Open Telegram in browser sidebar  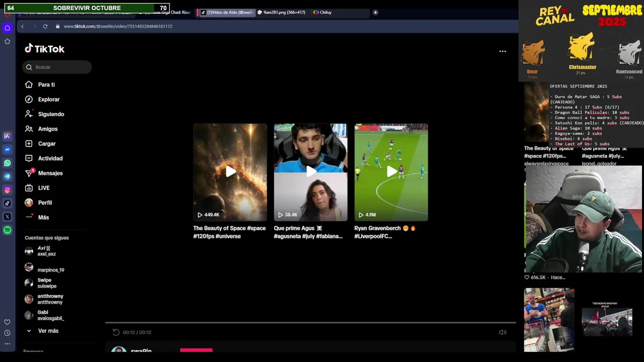coord(7,176)
